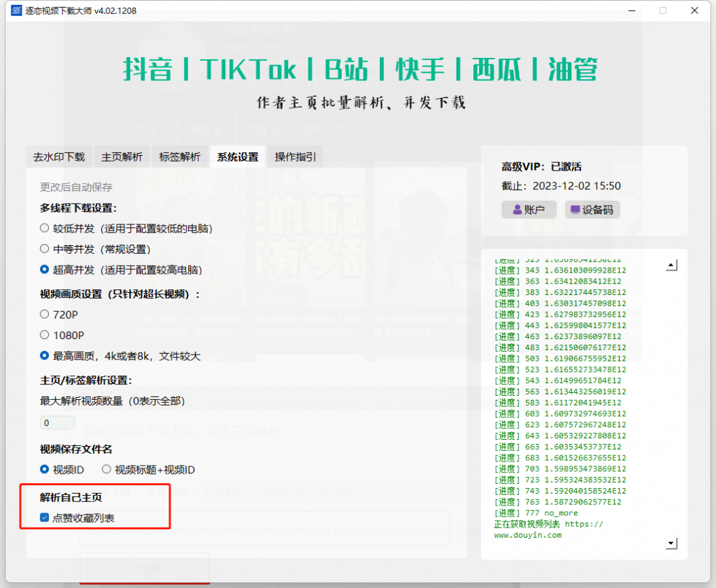Click the 多线程下载设置 heading
This screenshot has width=716, height=588.
click(78, 208)
